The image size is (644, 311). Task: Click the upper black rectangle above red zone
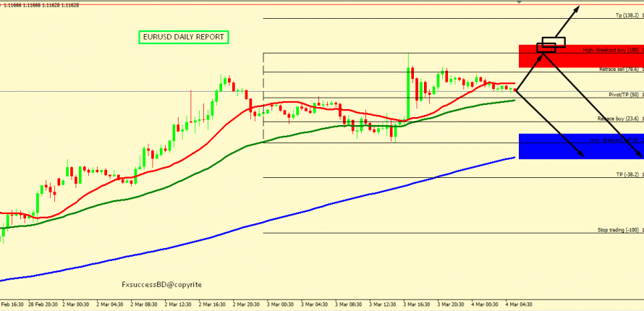(554, 41)
